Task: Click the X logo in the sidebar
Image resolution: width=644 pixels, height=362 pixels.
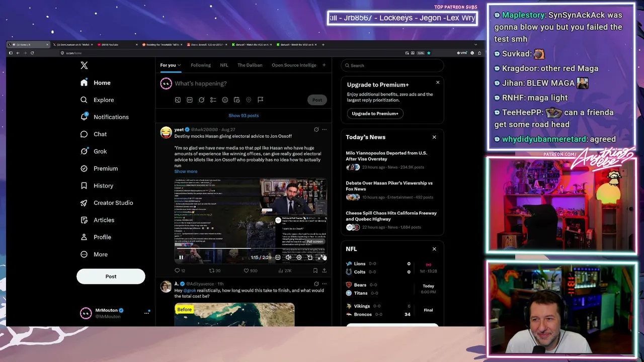Action: (x=84, y=65)
